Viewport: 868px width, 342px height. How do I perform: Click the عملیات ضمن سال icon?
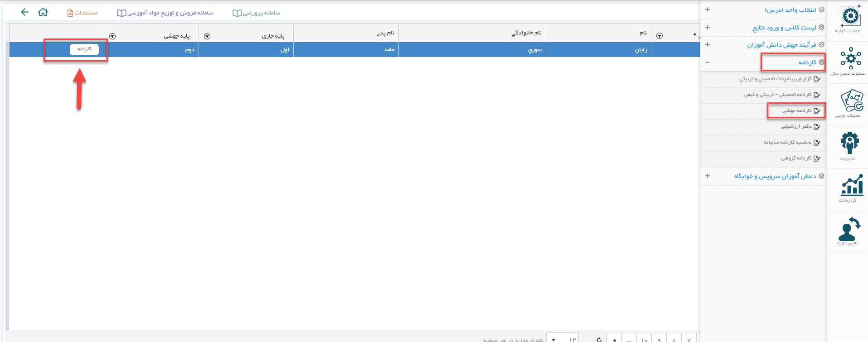[x=849, y=60]
